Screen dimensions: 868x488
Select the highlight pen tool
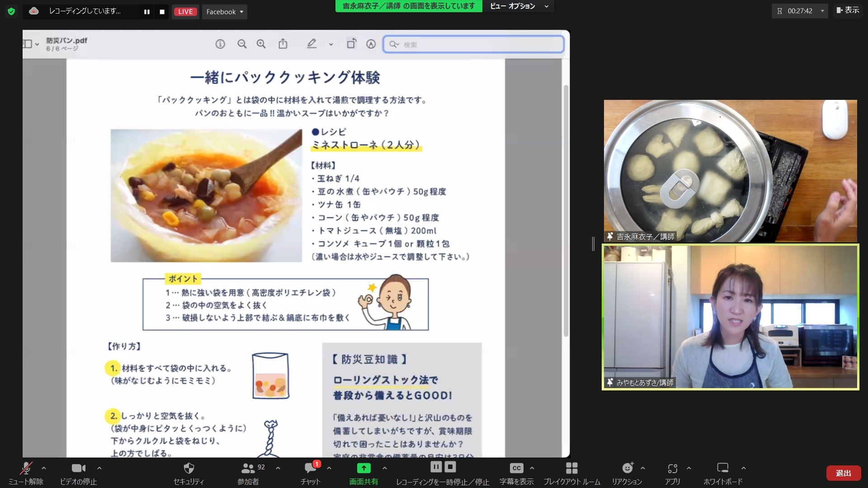[x=311, y=44]
